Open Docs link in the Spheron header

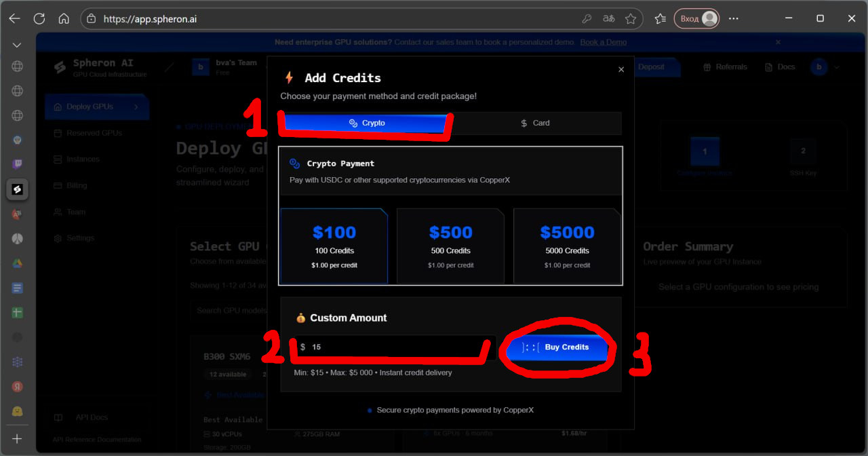click(x=780, y=66)
